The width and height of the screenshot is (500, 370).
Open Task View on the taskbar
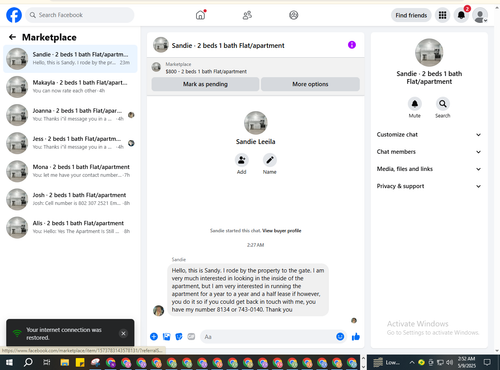pos(47,362)
